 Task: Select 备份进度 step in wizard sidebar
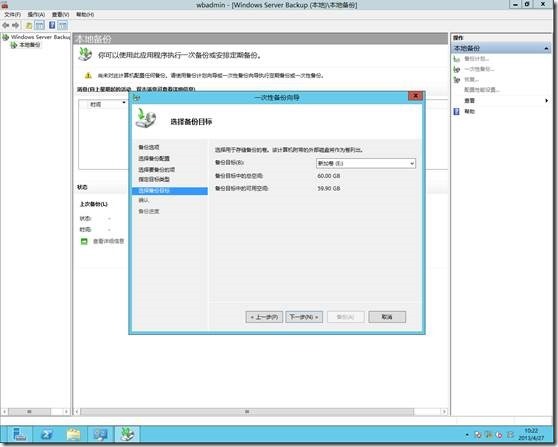pos(149,211)
